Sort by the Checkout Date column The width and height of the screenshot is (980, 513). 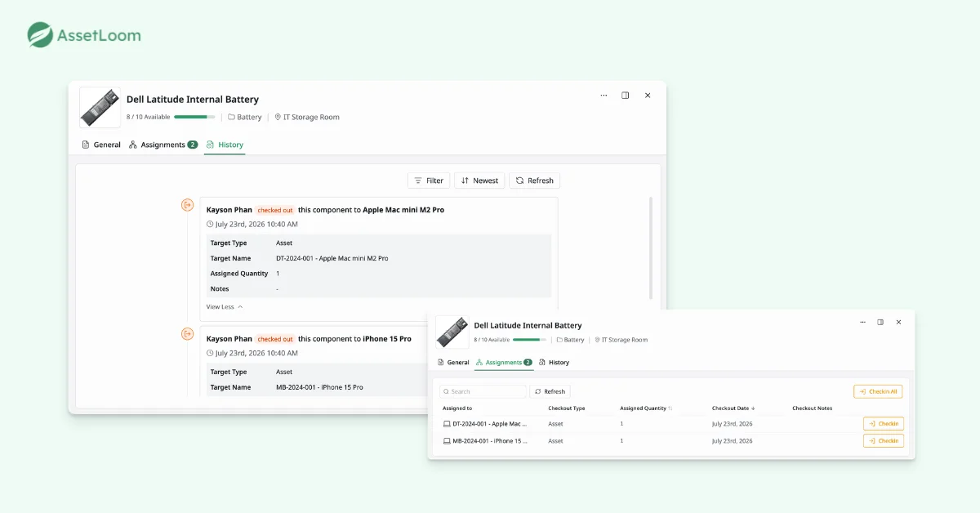click(734, 408)
